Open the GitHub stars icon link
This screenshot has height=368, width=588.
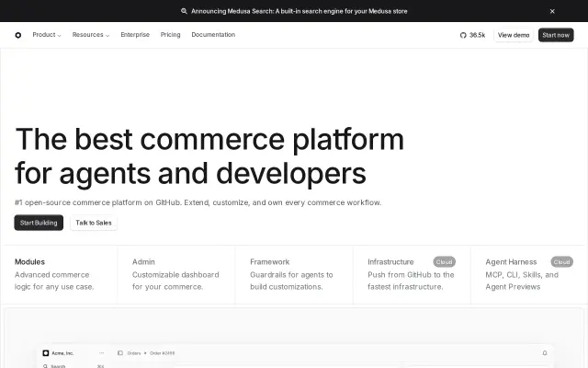(x=463, y=35)
